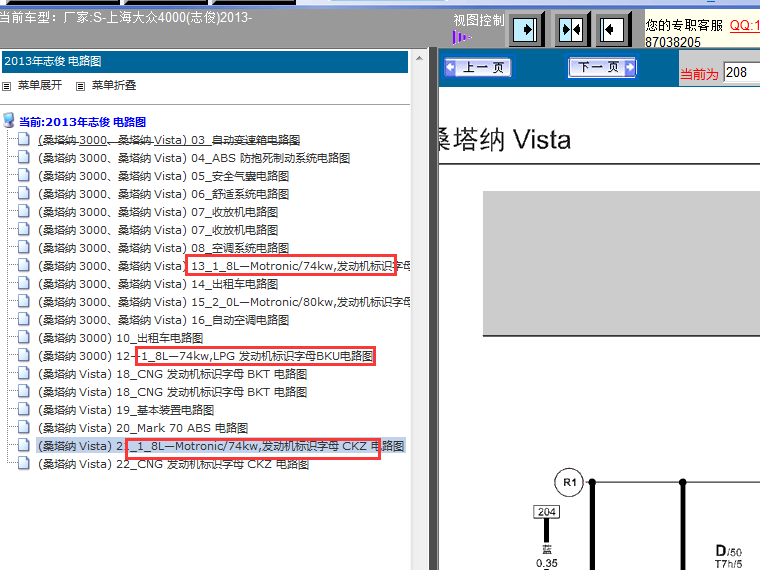This screenshot has width=760, height=570.
Task: Click page icon beside 10_出租车电路图
Action: tap(23, 337)
